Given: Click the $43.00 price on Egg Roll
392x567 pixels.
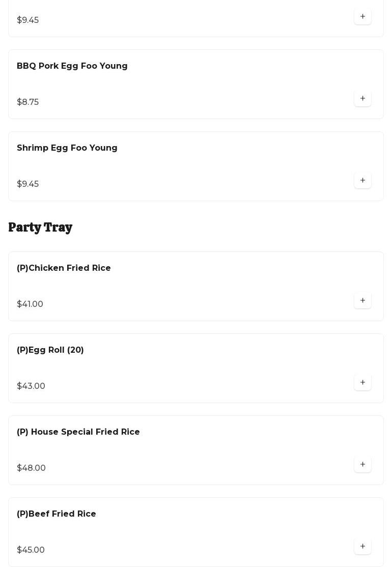Looking at the screenshot, I should (31, 386).
